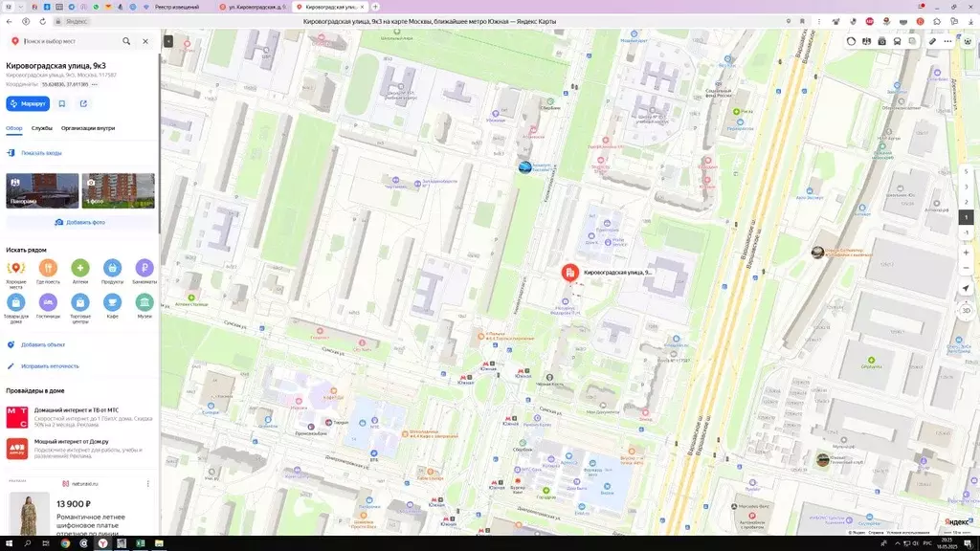Switch to the Службы tab

(x=42, y=128)
